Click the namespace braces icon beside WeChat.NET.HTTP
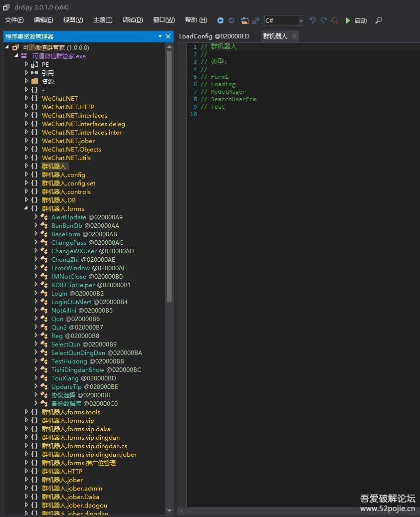 [x=34, y=107]
